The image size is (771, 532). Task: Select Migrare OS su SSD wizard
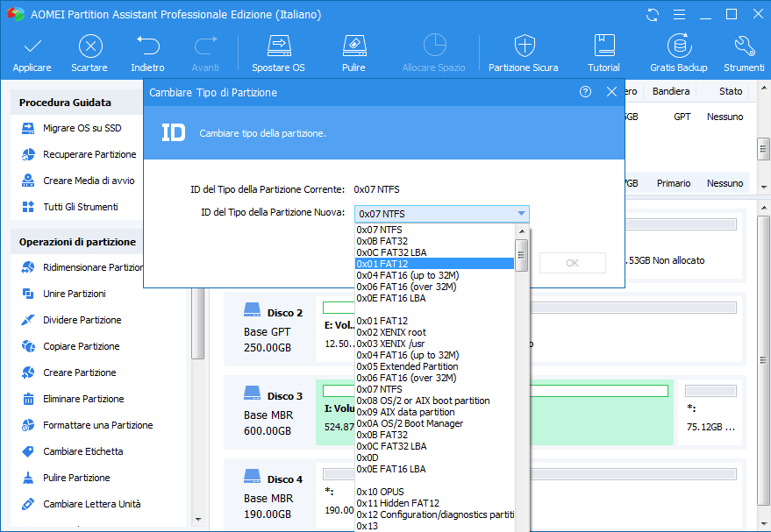point(82,128)
